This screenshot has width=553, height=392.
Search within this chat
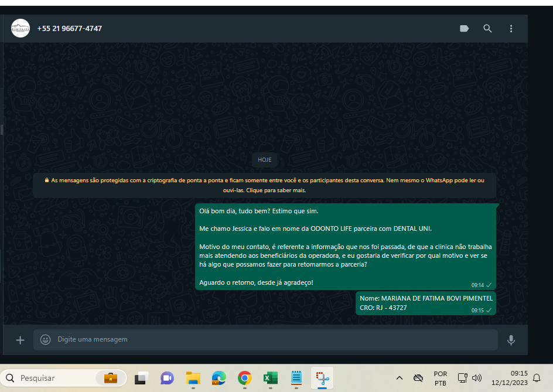[x=487, y=29]
